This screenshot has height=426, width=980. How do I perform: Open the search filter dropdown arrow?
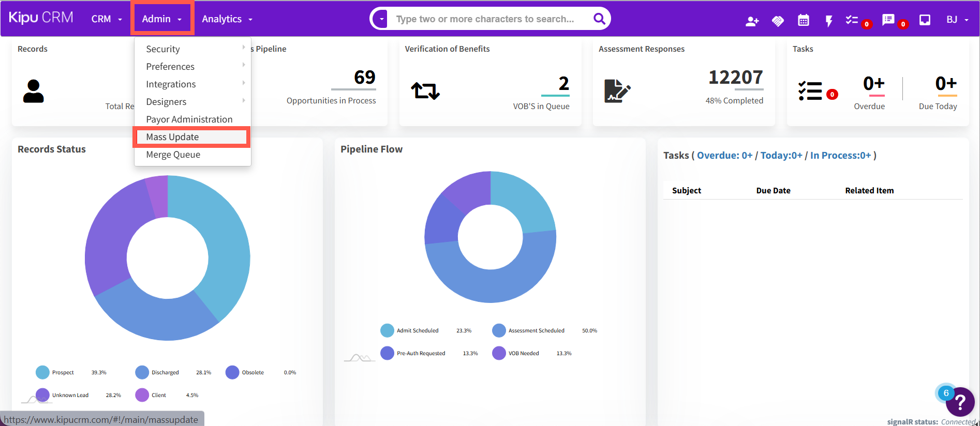(x=381, y=19)
